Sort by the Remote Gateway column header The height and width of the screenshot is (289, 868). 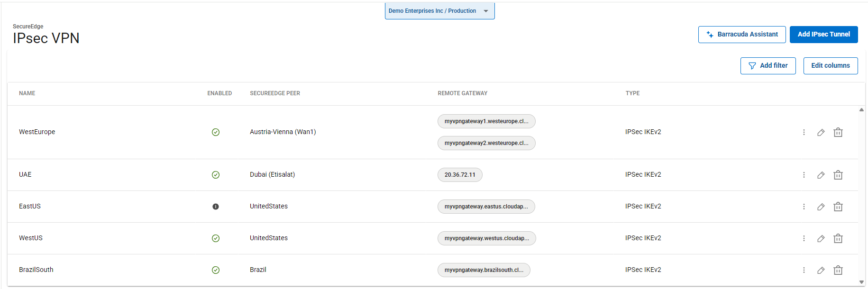point(462,93)
